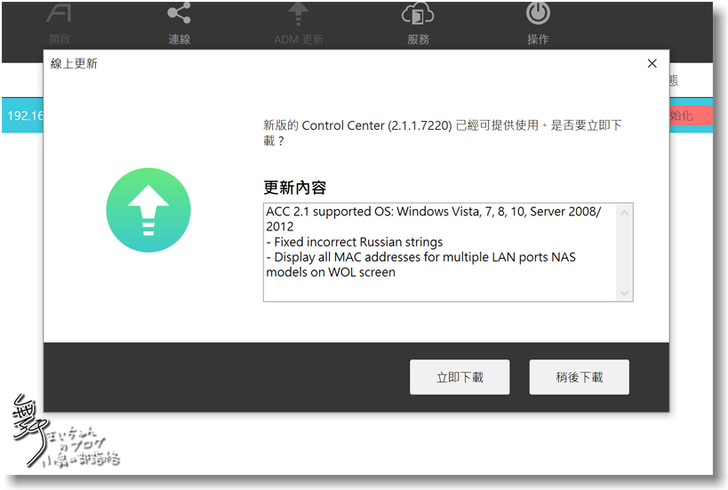Click the green upload arrow icon
Screen dimensions: 728x490
(148, 210)
